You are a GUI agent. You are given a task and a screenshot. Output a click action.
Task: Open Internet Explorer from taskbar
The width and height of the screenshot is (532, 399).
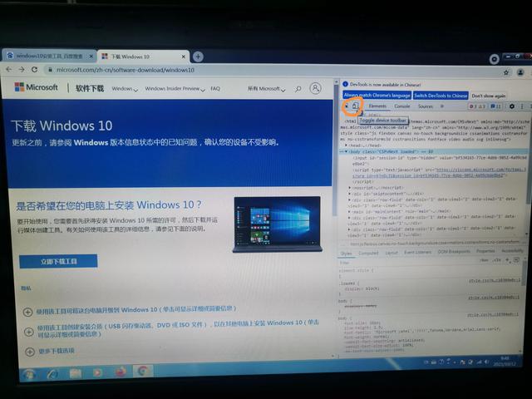pos(52,373)
